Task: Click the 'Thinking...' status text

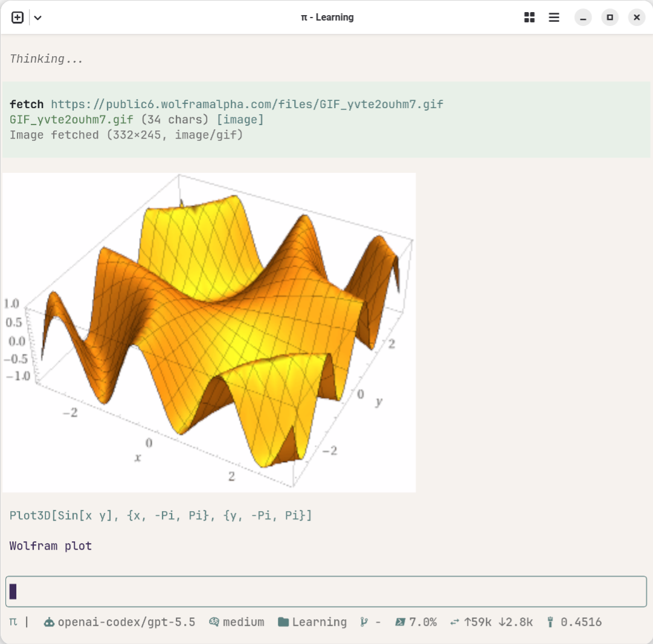Action: click(47, 59)
